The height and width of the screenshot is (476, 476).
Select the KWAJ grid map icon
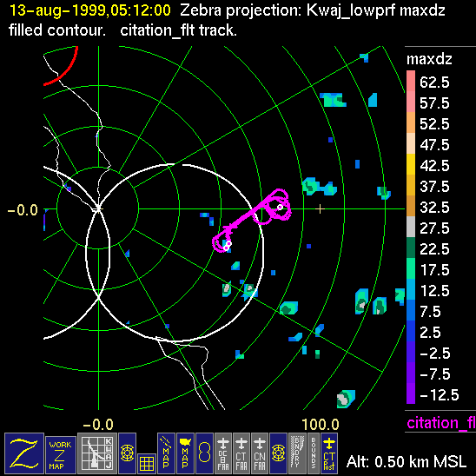(97, 453)
